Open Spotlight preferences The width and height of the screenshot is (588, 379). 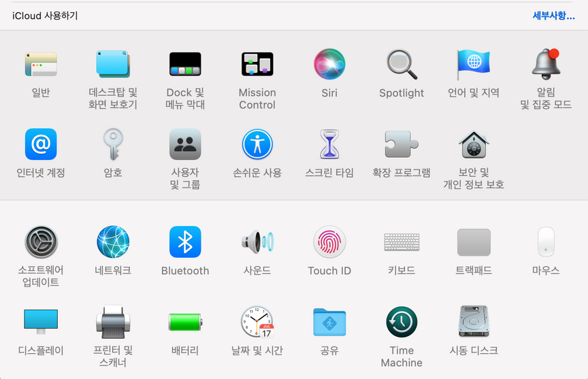tap(402, 64)
